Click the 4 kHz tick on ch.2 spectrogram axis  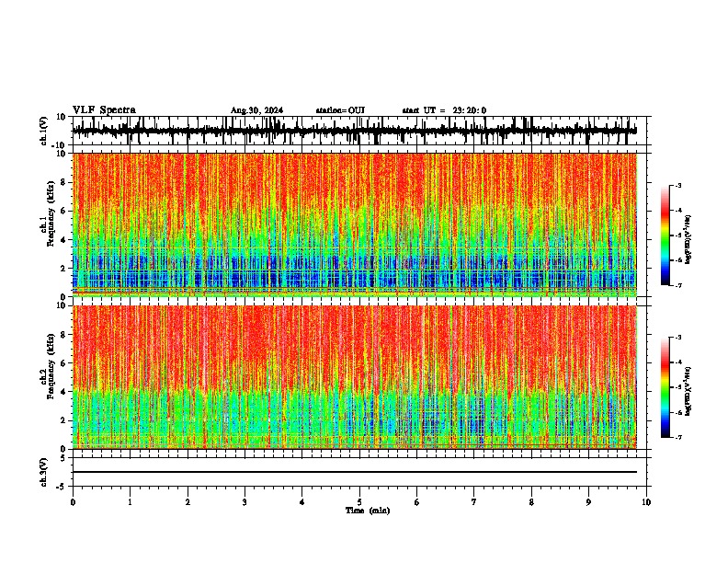tap(64, 392)
